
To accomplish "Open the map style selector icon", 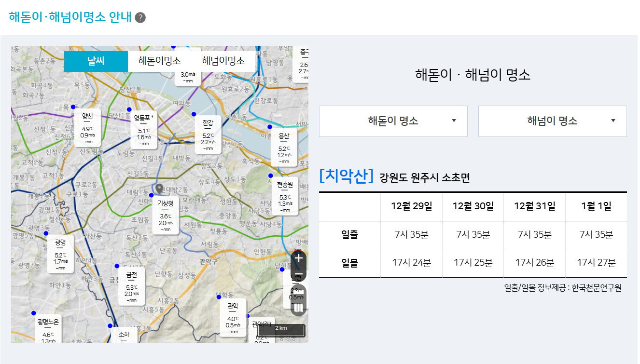I will 299,307.
